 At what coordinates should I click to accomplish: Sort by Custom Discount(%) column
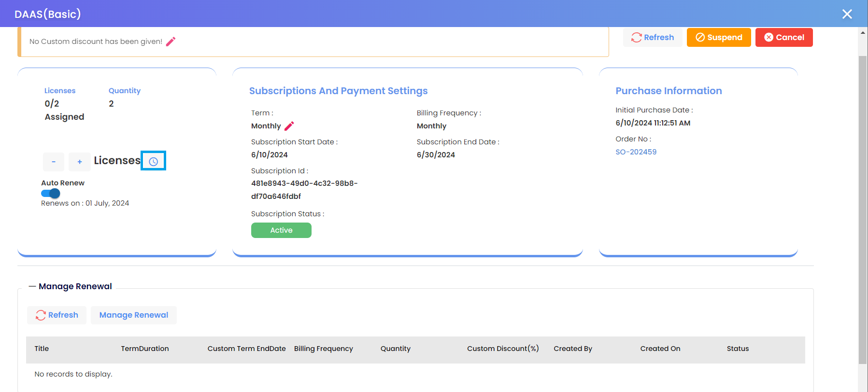coord(503,349)
